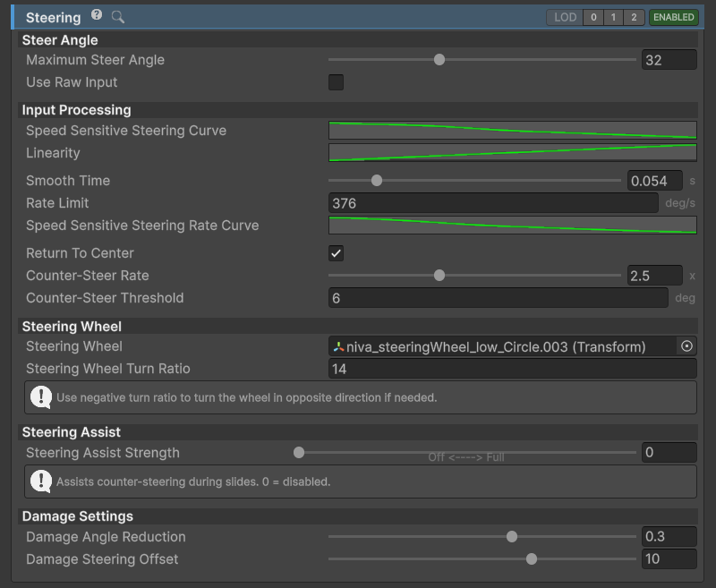Toggle the ENABLED state button

point(674,17)
